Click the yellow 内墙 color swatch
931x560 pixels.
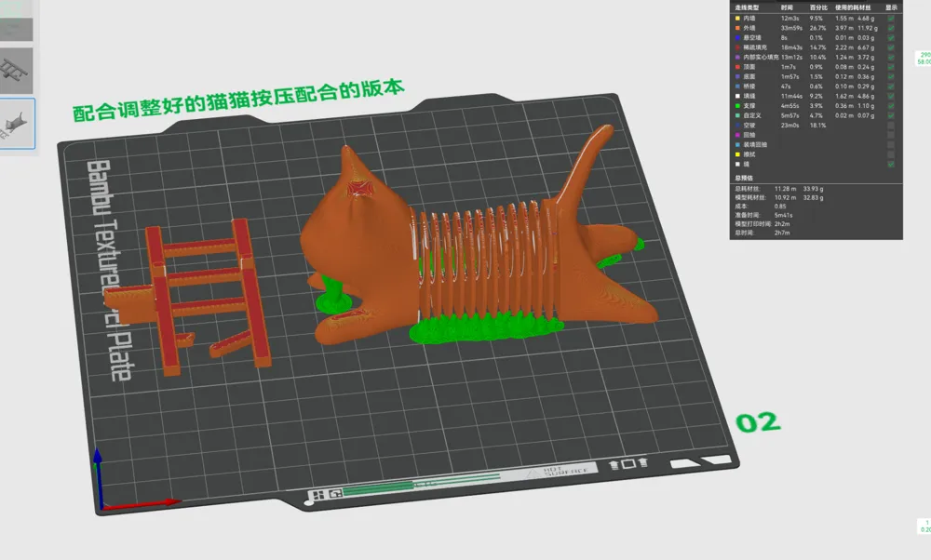point(737,19)
